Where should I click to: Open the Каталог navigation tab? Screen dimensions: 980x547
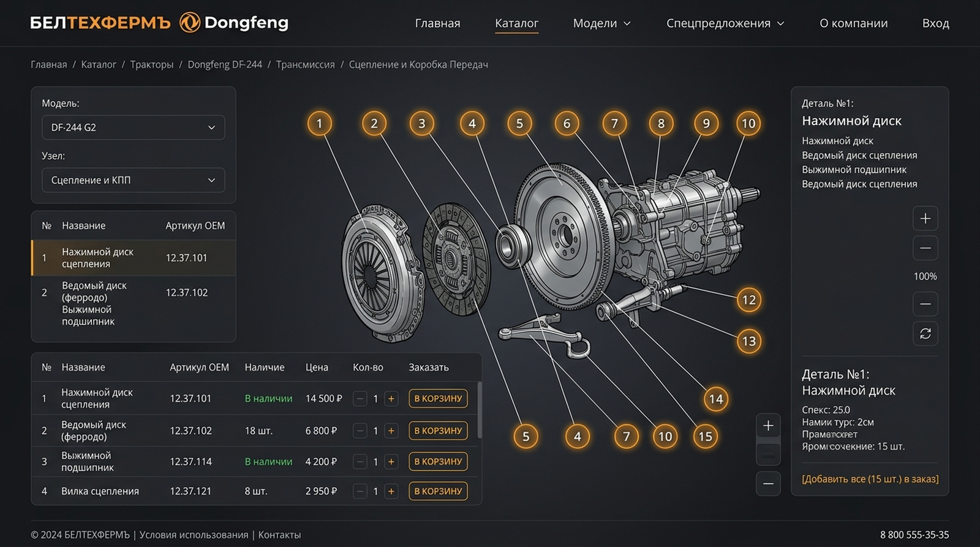click(516, 23)
